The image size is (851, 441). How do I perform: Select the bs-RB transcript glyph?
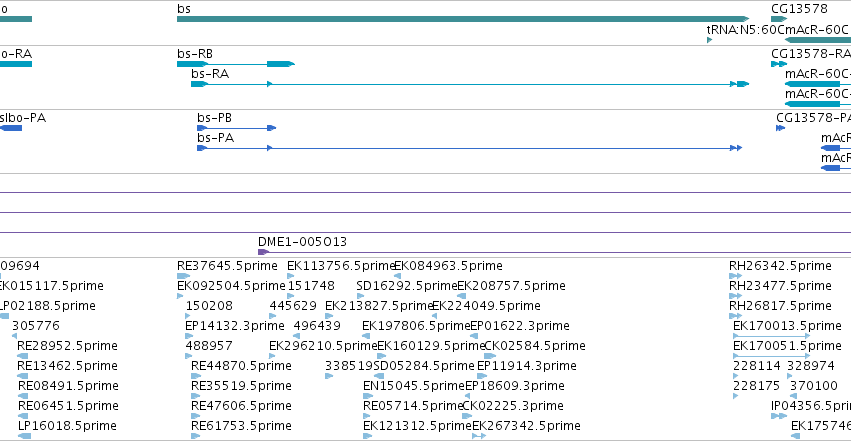click(x=236, y=64)
